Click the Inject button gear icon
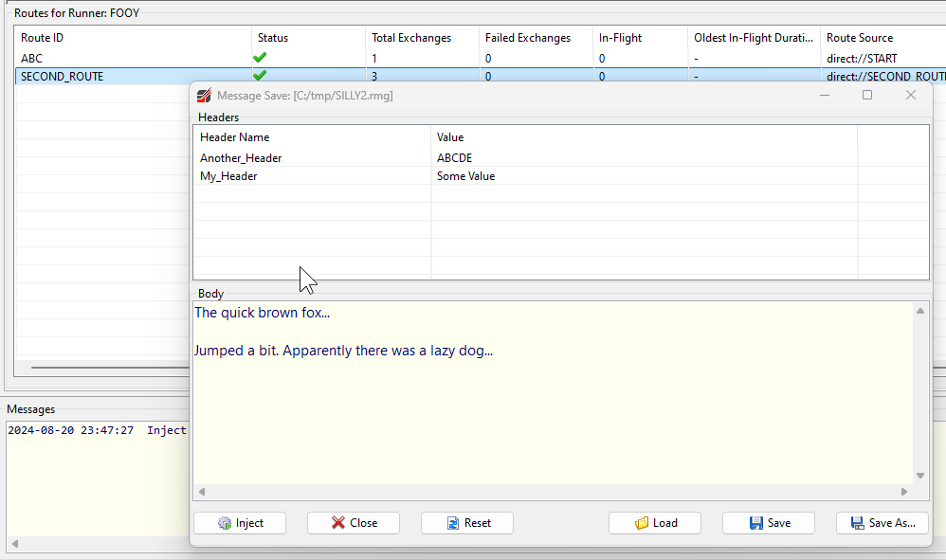Screen dimensions: 946x560 (x=225, y=523)
